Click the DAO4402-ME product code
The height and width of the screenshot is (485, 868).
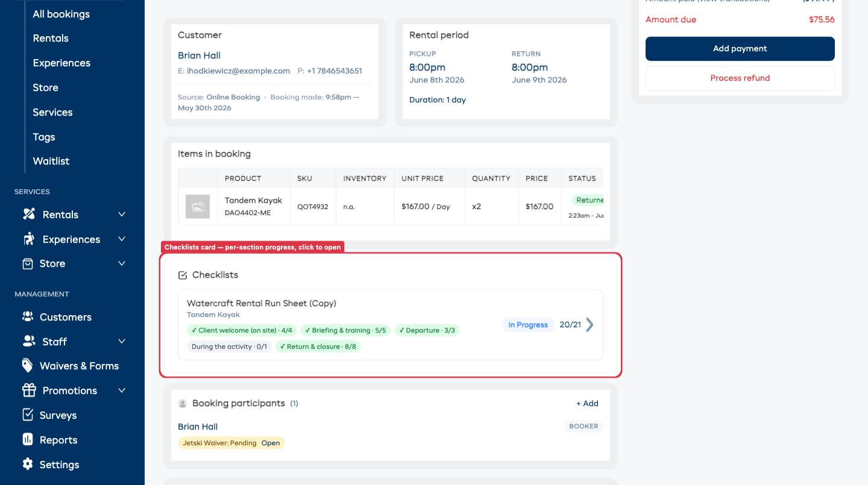point(248,213)
